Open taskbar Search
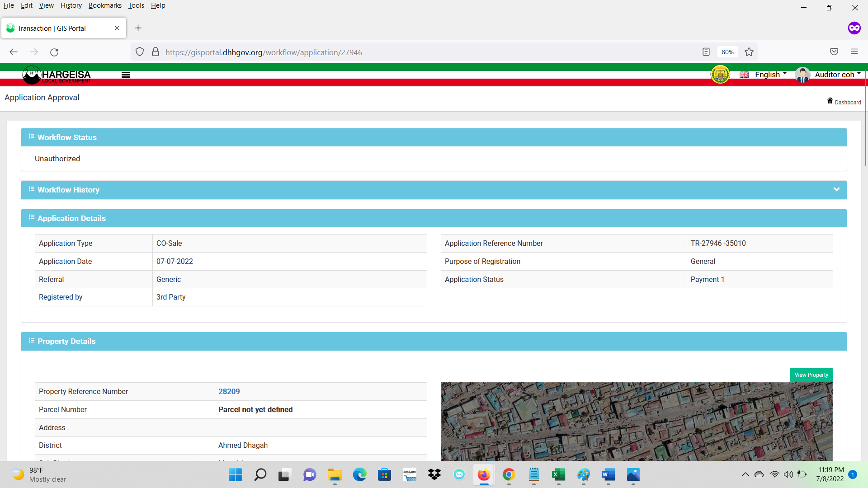Screen dimensions: 868x488 [260, 474]
